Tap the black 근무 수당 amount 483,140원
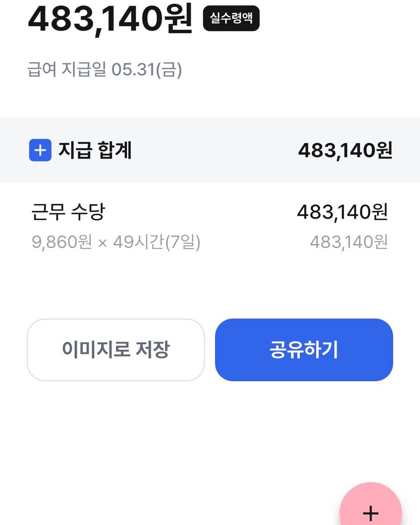Screen dimensions: 420x525 (x=342, y=213)
